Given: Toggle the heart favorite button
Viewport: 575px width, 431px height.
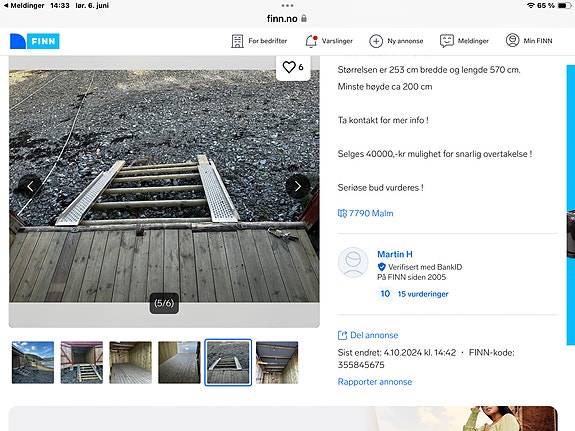Looking at the screenshot, I should 293,67.
